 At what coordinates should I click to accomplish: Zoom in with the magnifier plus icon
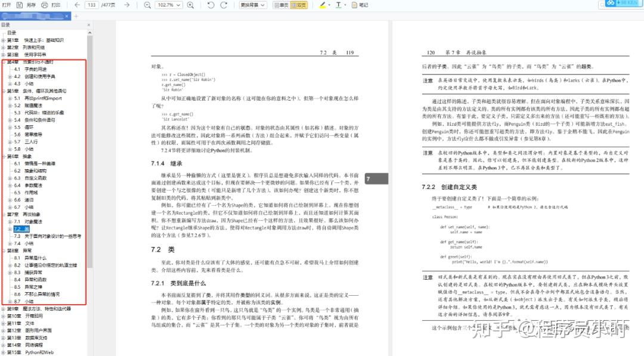tap(190, 5)
